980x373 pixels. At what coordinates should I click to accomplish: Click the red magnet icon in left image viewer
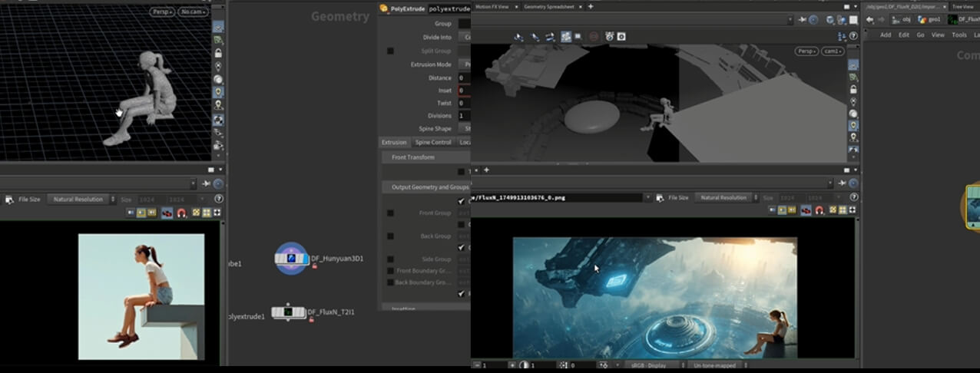coord(181,213)
